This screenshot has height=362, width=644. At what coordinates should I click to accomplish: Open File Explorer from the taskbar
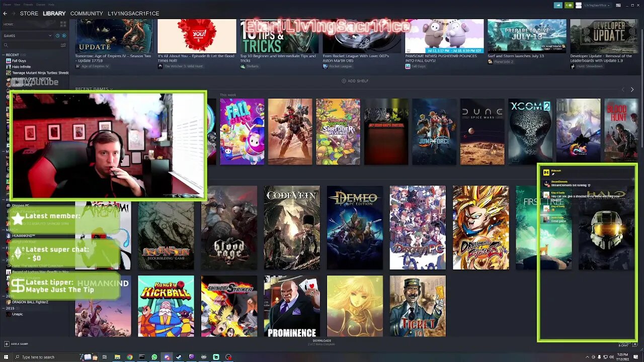click(x=117, y=357)
